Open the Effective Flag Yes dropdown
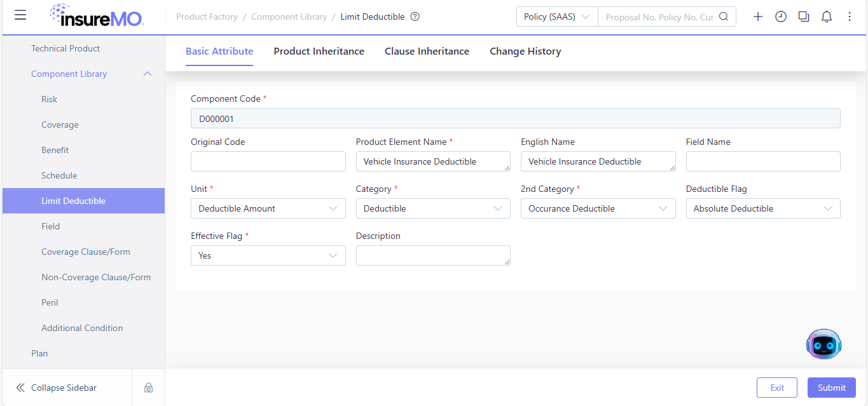Screen dimensions: 868x406 tap(268, 255)
